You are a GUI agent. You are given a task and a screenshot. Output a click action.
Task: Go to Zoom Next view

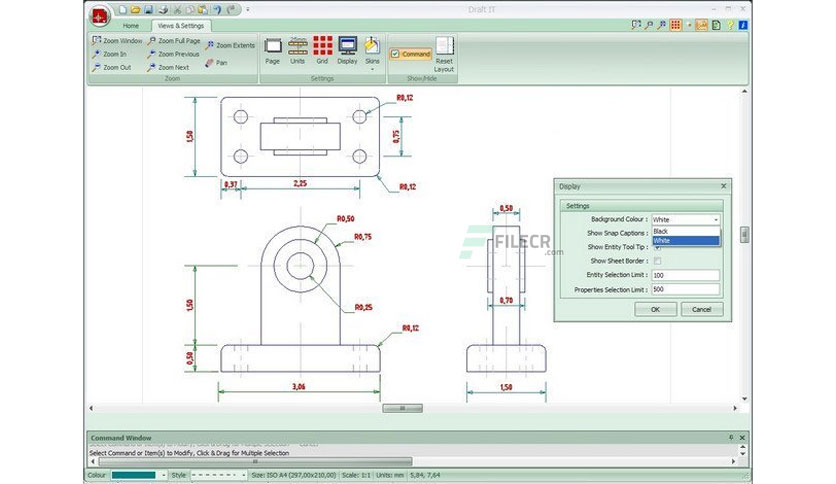(x=168, y=68)
